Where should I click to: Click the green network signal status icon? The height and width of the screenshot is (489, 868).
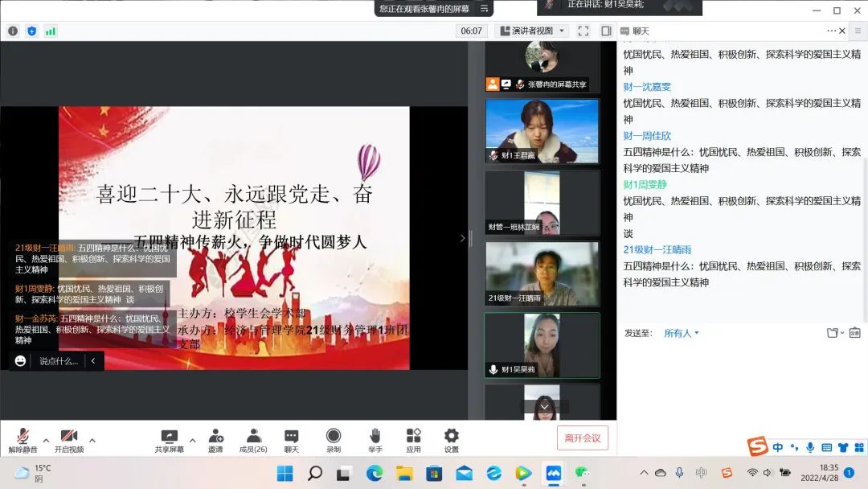pos(51,31)
